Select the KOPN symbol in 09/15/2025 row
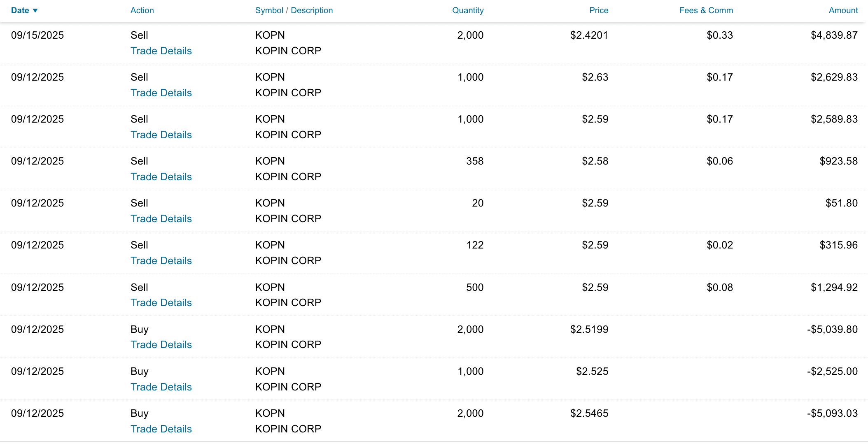The image size is (868, 446). click(x=270, y=35)
